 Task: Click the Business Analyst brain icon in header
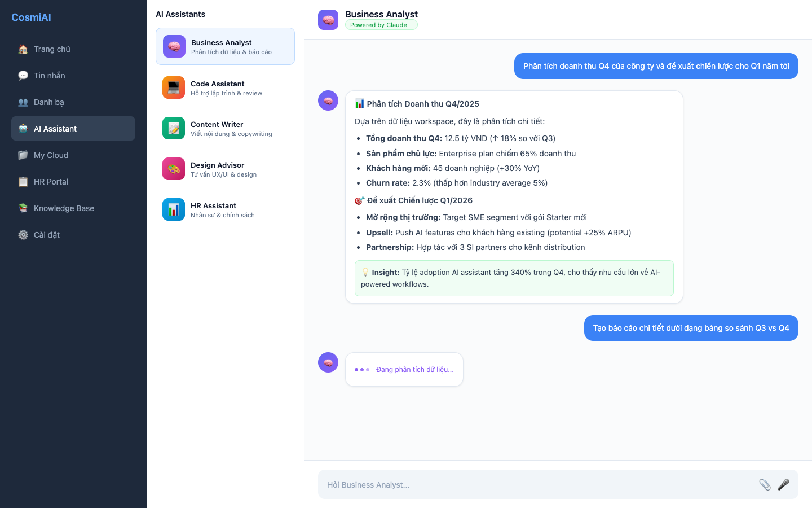(328, 20)
